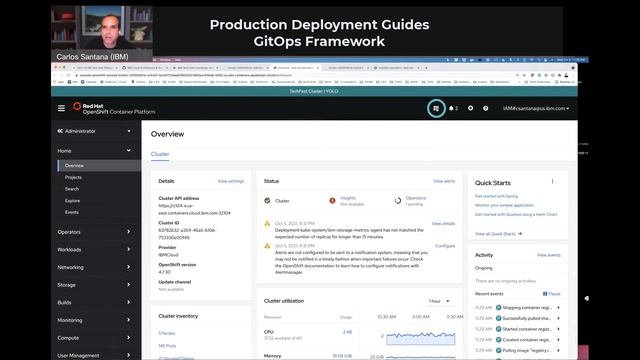This screenshot has height=360, width=640.
Task: Open a new browser tab with plus
Action: click(x=426, y=68)
